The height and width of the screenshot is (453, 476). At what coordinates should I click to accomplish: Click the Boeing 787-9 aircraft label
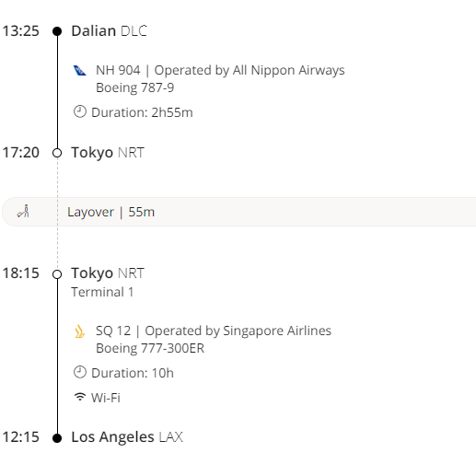coord(135,87)
